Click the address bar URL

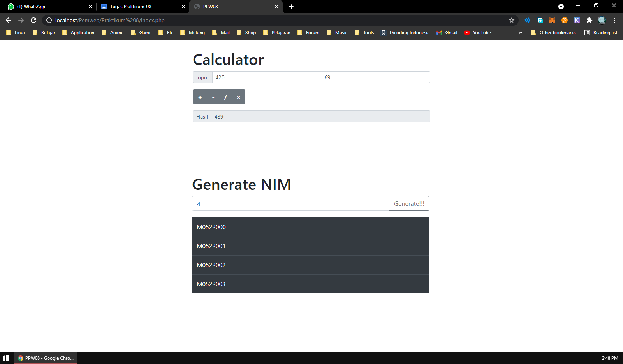(x=110, y=20)
